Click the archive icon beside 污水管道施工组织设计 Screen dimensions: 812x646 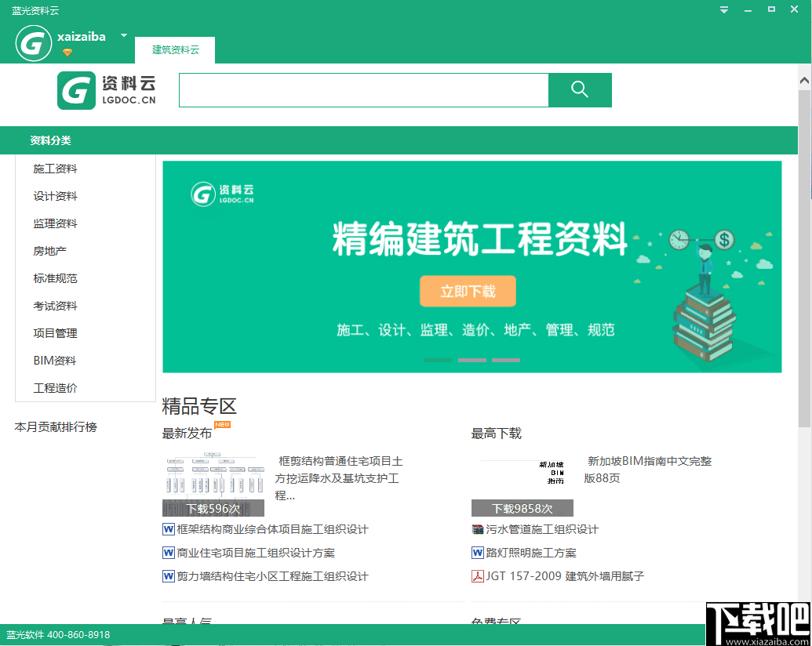coord(477,529)
